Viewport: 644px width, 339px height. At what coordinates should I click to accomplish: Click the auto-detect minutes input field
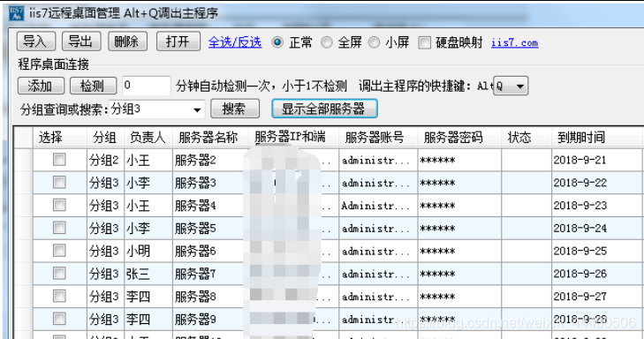click(x=146, y=86)
